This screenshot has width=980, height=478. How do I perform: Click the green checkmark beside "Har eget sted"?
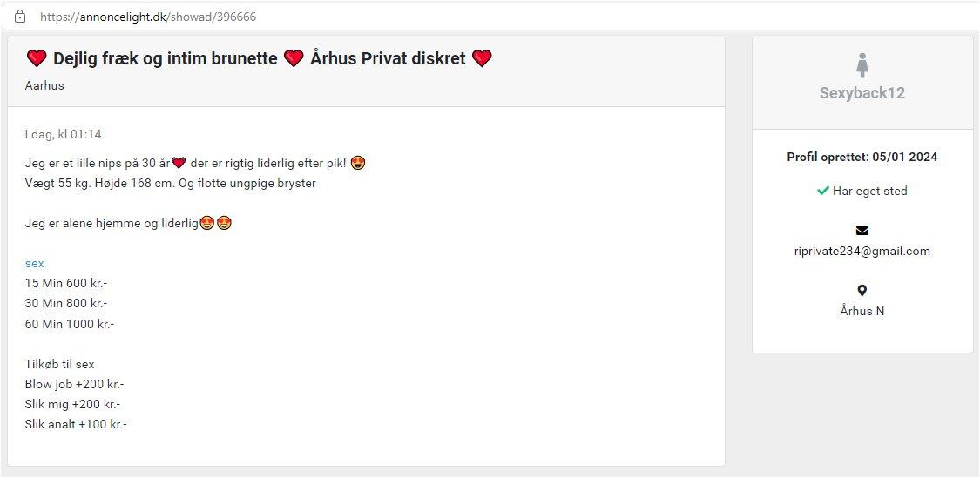pyautogui.click(x=822, y=191)
